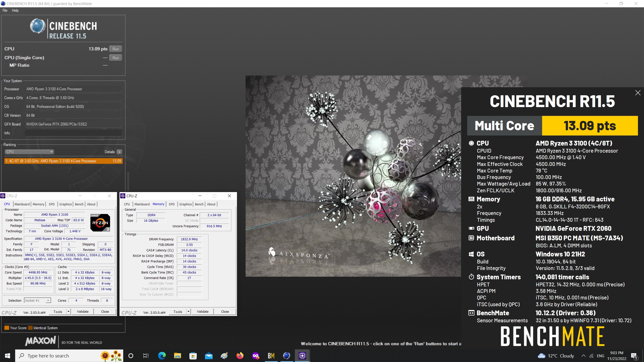This screenshot has height=362, width=644.
Task: Run the CPU multi-core benchmark
Action: [x=115, y=49]
